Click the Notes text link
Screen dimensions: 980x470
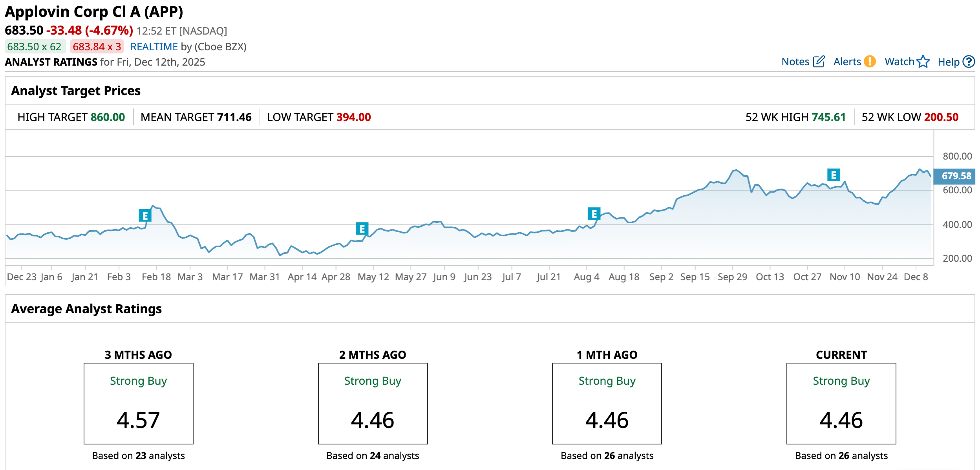point(795,62)
